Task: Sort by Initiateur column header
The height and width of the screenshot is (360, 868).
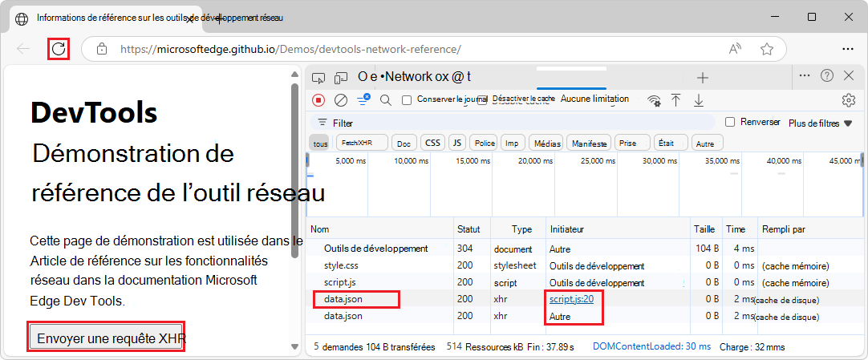Action: click(617, 229)
